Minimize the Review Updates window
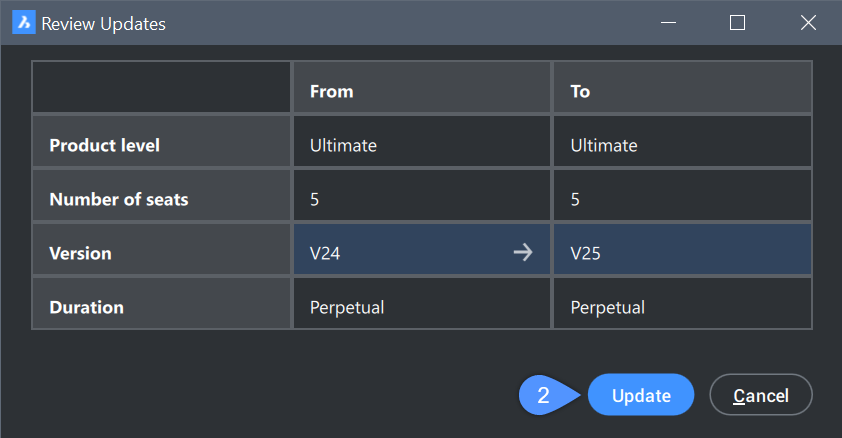 666,23
